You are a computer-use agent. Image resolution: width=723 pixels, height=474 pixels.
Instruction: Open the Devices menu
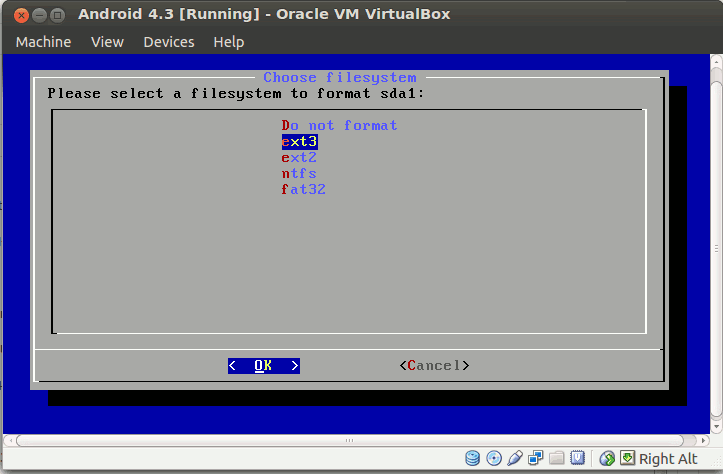pos(168,42)
